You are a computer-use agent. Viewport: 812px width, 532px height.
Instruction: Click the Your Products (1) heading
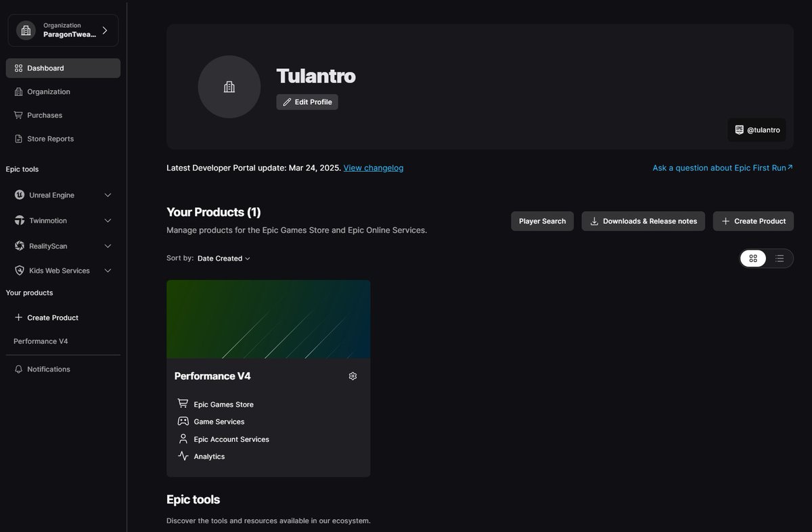tap(214, 212)
